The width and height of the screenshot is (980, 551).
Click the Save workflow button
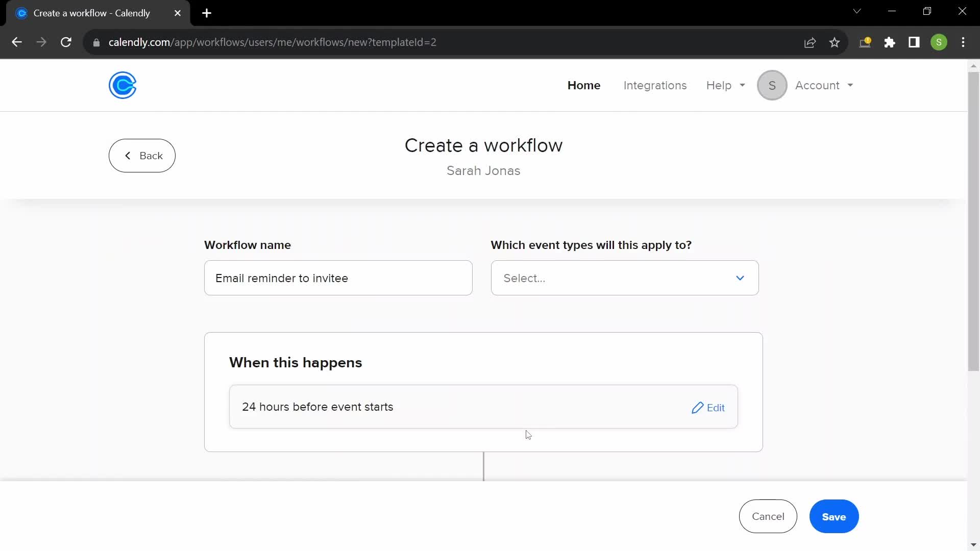pos(834,517)
